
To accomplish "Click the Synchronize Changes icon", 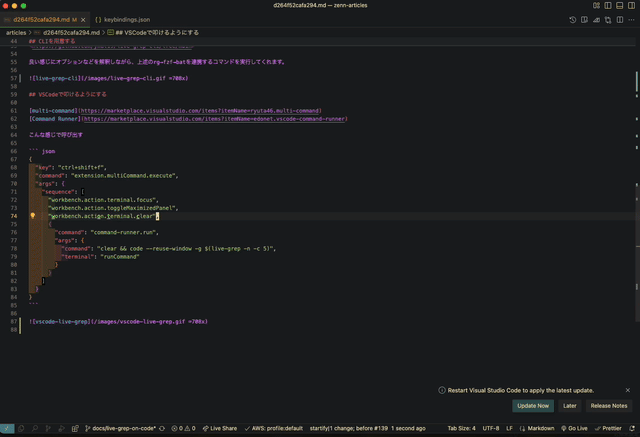I will click(x=162, y=428).
